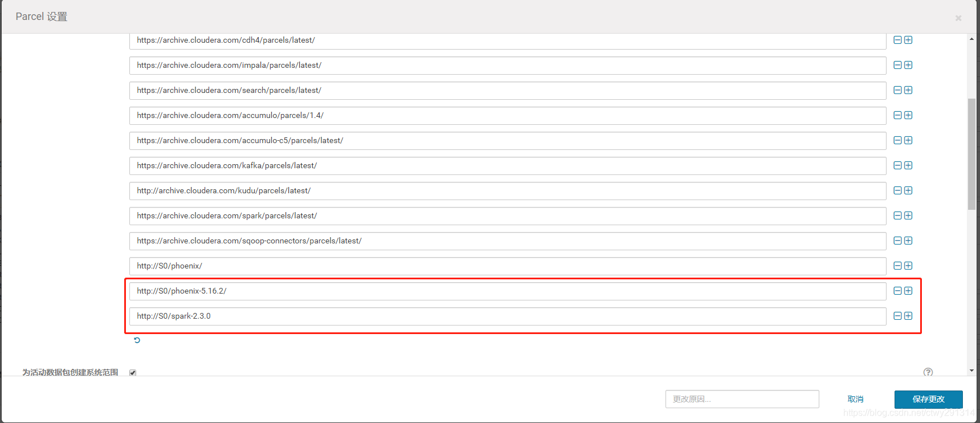Viewport: 980px width, 423px height.
Task: Edit the accumulo-c5 parcels URL field
Action: (x=508, y=141)
